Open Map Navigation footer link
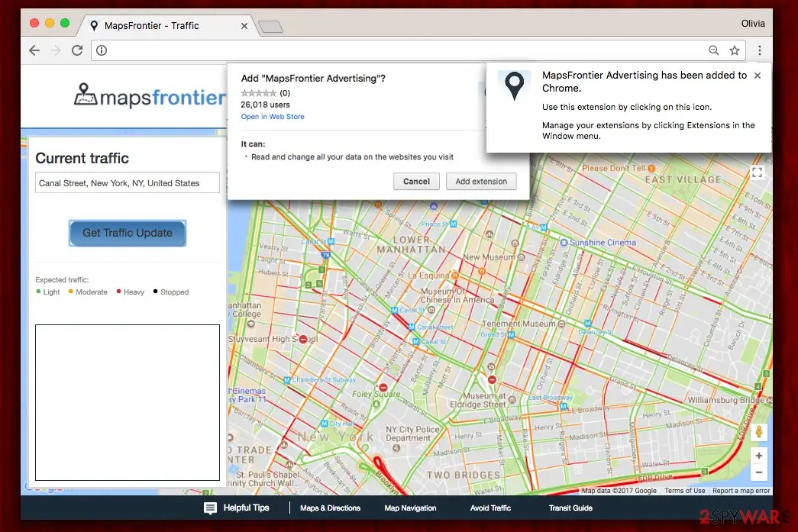The width and height of the screenshot is (798, 532). 410,508
